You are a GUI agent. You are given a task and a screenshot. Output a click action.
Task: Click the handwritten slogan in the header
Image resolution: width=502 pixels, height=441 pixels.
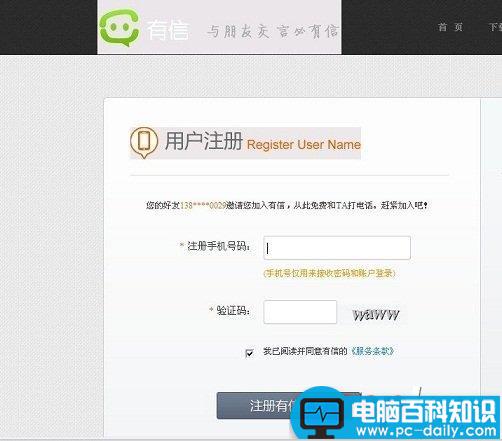(273, 32)
